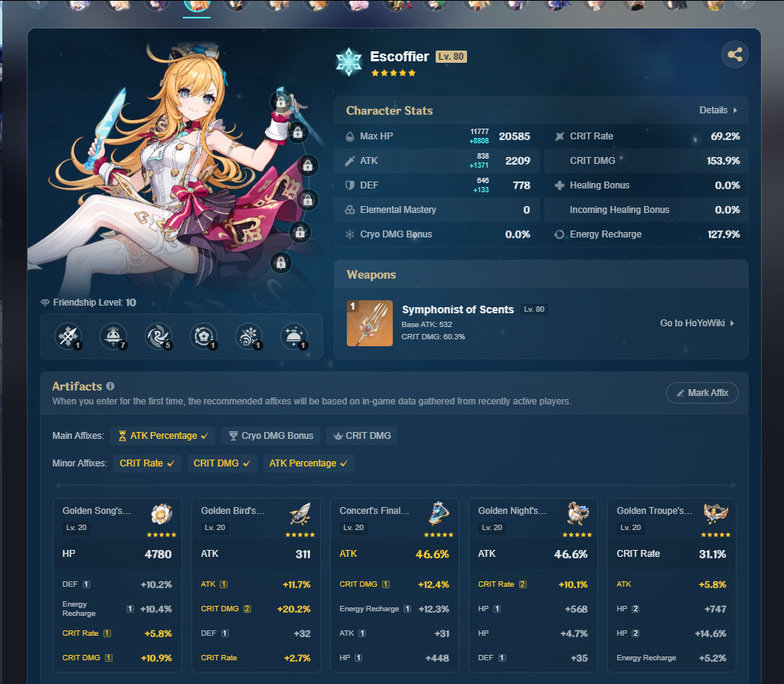The height and width of the screenshot is (684, 784).
Task: Open the Golden Troupe's circlet artifact icon
Action: (716, 513)
